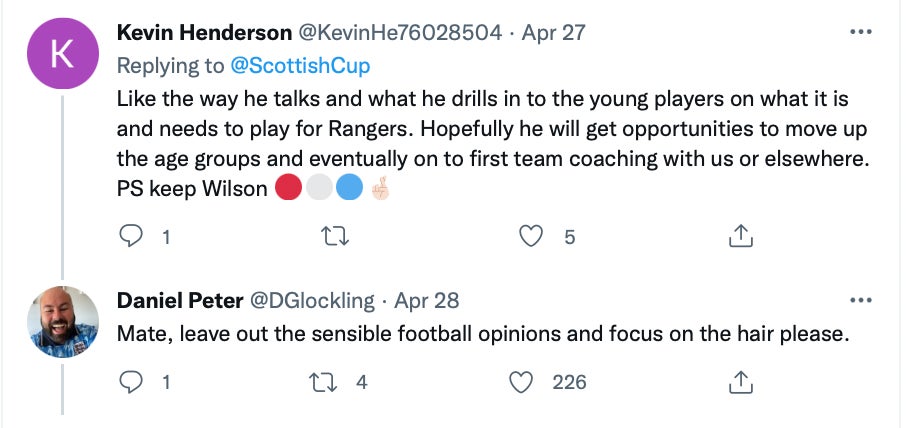
Task: Click Kevin Henderson's purple K avatar
Action: [61, 55]
